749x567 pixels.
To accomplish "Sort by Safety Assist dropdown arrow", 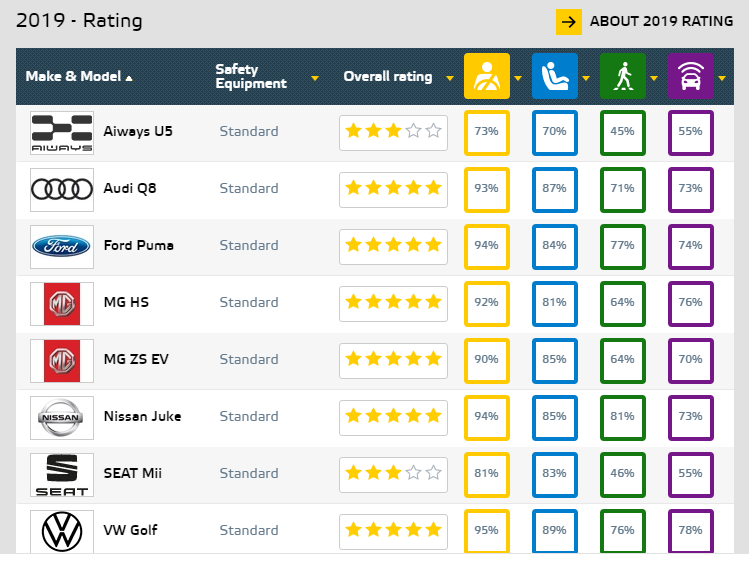I will 722,78.
